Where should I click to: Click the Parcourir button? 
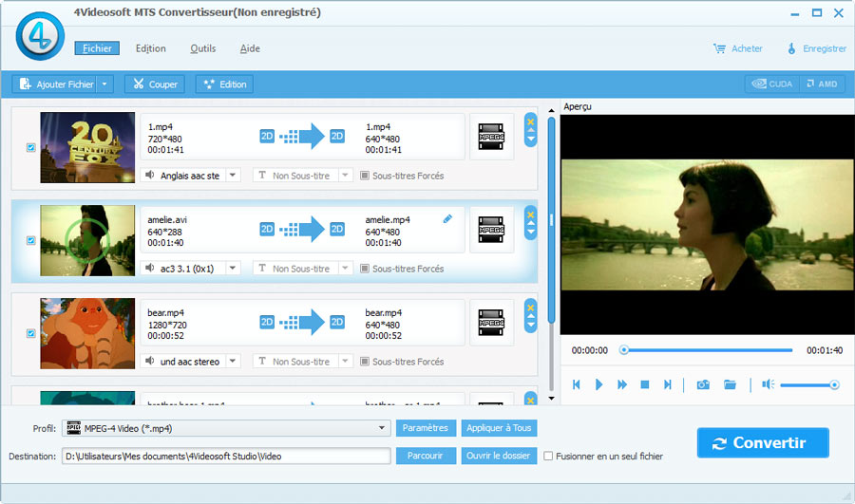(x=425, y=456)
